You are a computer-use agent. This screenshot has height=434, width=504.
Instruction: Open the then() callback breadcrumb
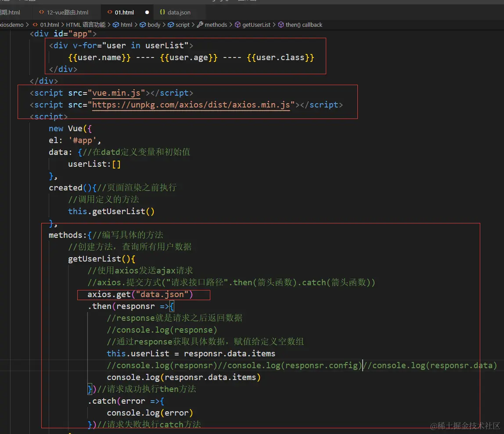coord(304,25)
